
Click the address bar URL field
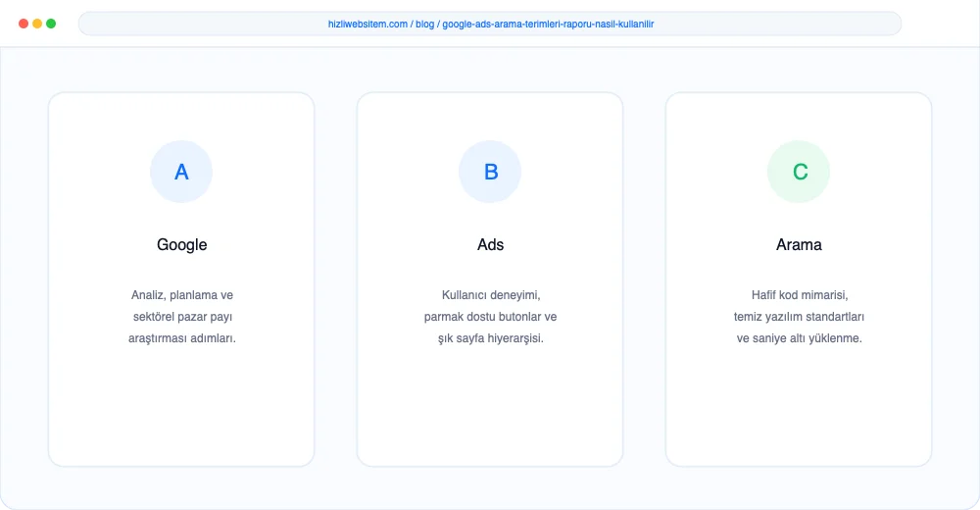(x=490, y=24)
